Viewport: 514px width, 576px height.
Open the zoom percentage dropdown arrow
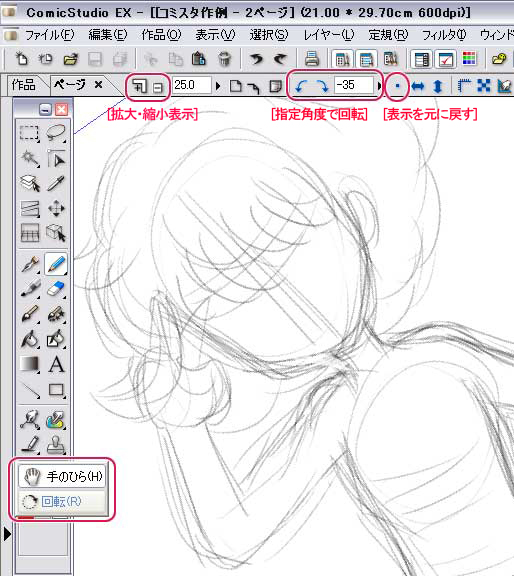pyautogui.click(x=218, y=87)
